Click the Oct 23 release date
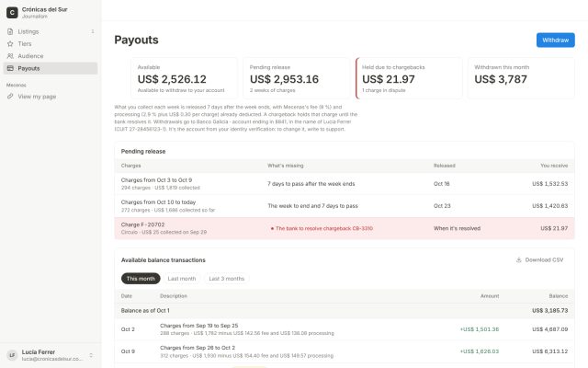The image size is (588, 368). pyautogui.click(x=442, y=206)
